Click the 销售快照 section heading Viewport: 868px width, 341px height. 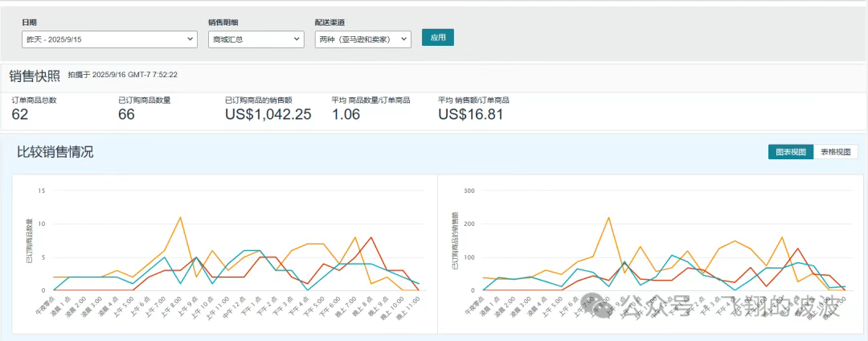click(35, 76)
